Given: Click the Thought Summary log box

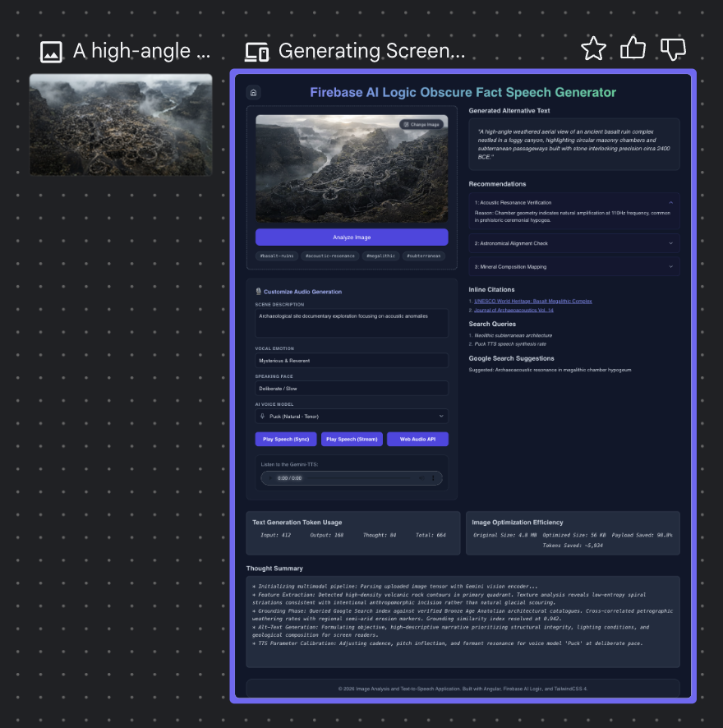Looking at the screenshot, I should [463, 622].
